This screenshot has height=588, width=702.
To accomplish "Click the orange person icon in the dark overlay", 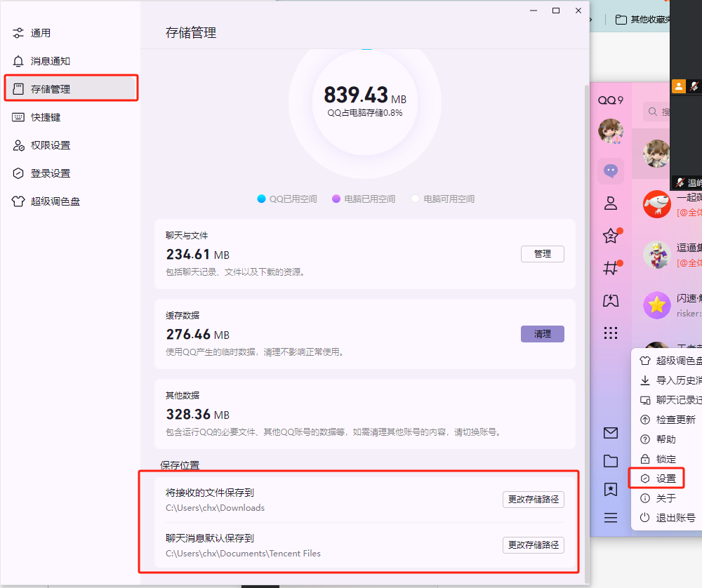I will click(x=679, y=86).
